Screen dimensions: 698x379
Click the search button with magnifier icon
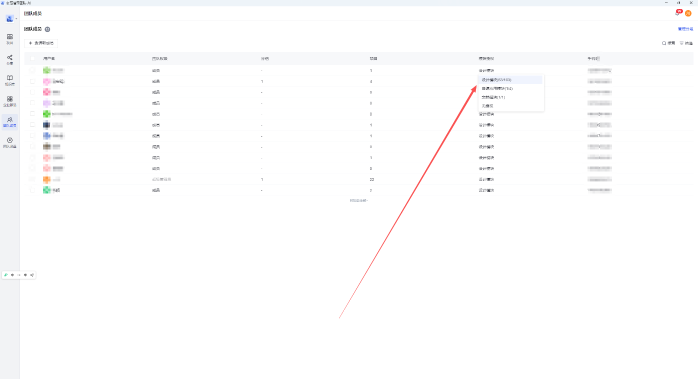click(x=669, y=43)
